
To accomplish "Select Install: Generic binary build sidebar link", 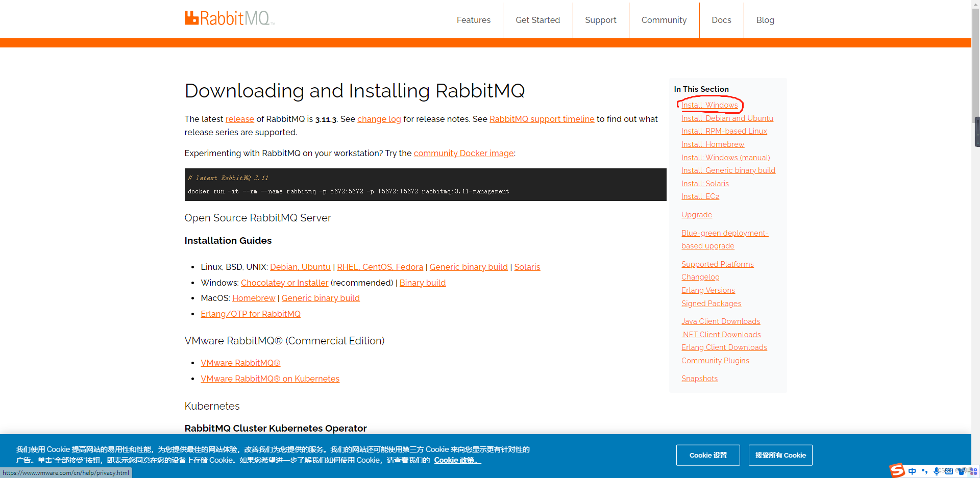I will [728, 170].
